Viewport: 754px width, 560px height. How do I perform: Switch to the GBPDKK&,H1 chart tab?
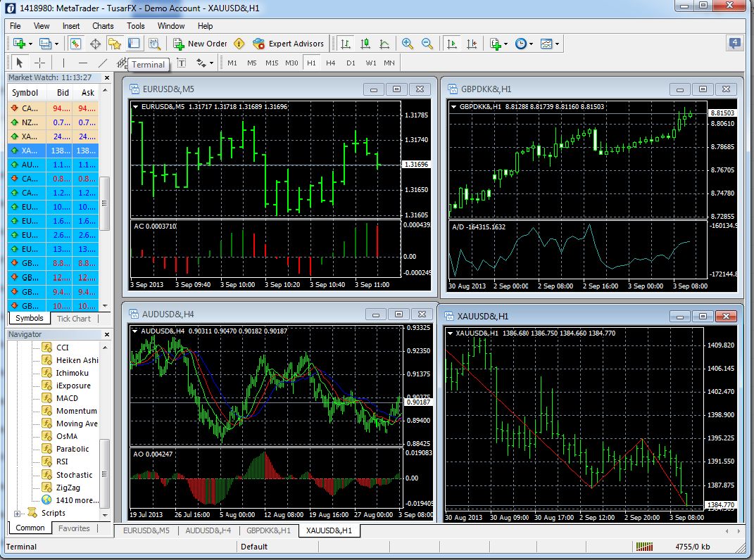[x=268, y=530]
